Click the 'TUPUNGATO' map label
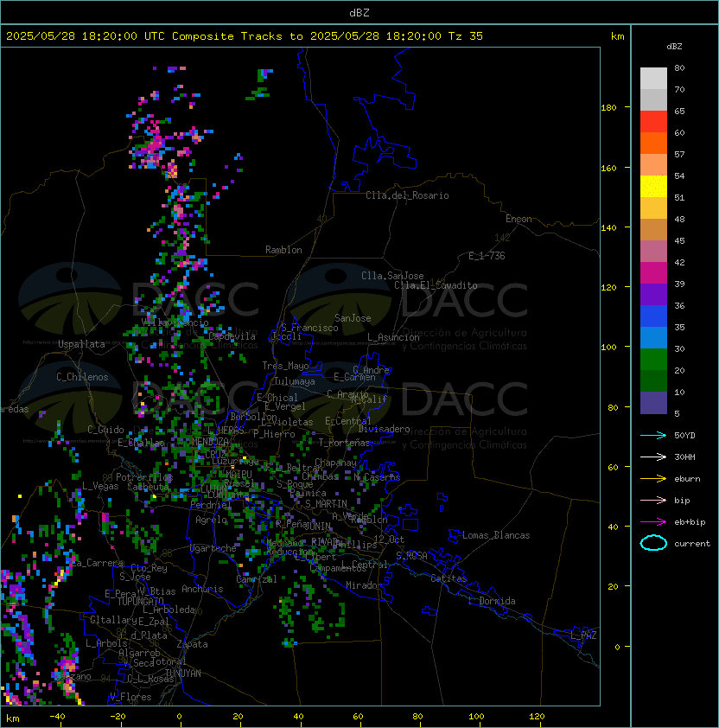Image resolution: width=719 pixels, height=728 pixels. pyautogui.click(x=141, y=601)
